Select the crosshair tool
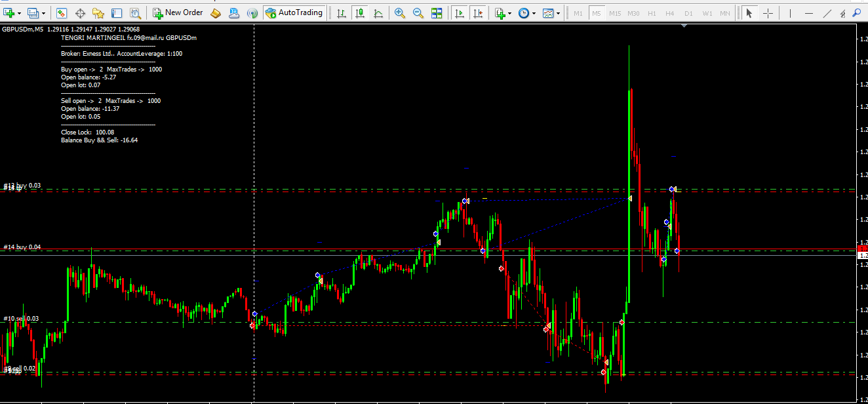 [768, 12]
